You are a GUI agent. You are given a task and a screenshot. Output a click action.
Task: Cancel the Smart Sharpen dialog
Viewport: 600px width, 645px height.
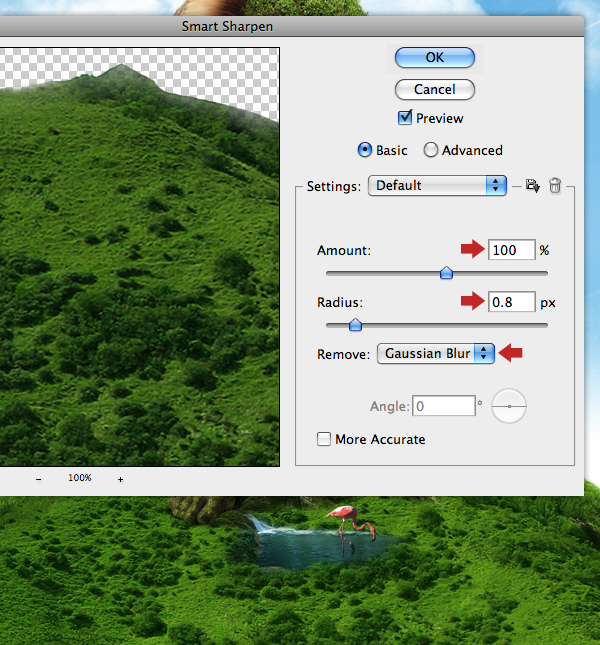pyautogui.click(x=435, y=89)
